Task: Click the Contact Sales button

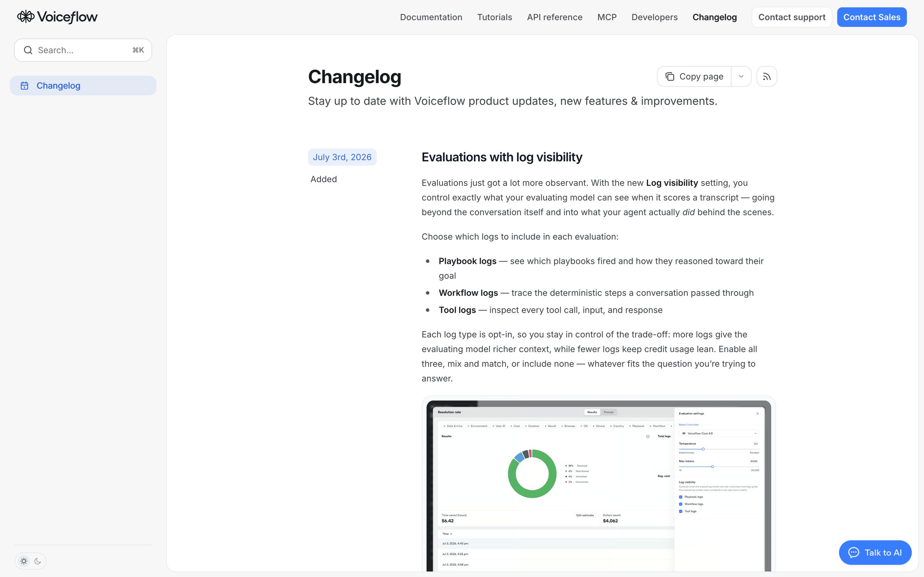Action: pos(872,17)
